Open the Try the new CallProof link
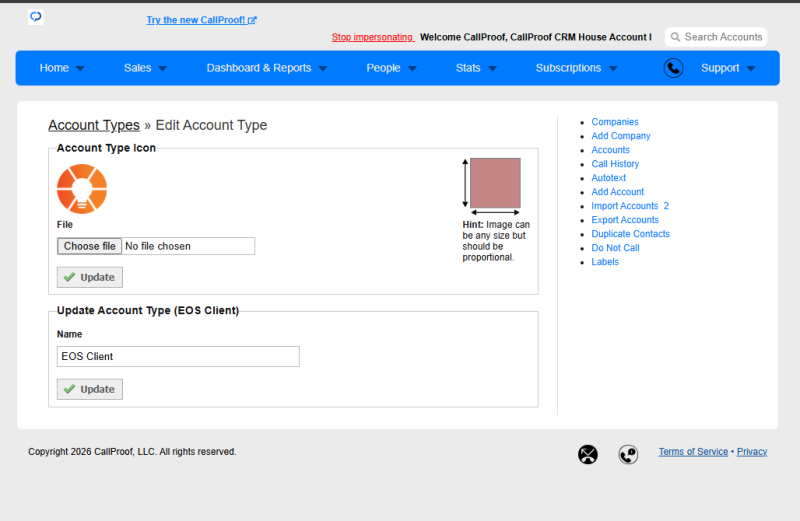Image resolution: width=800 pixels, height=521 pixels. (x=202, y=20)
